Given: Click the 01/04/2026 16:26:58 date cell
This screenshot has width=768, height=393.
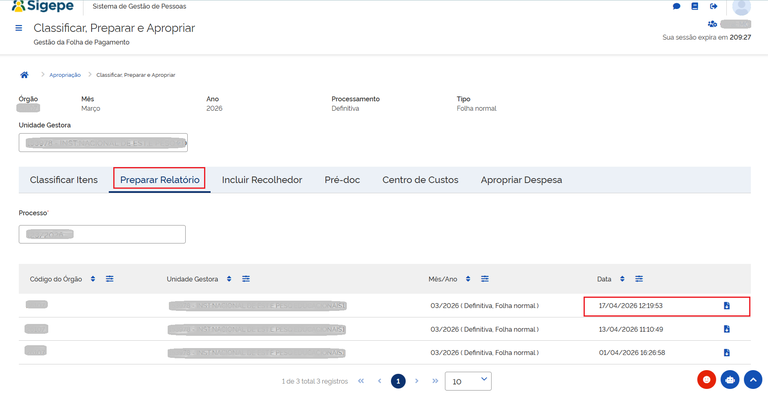Looking at the screenshot, I should click(x=632, y=353).
